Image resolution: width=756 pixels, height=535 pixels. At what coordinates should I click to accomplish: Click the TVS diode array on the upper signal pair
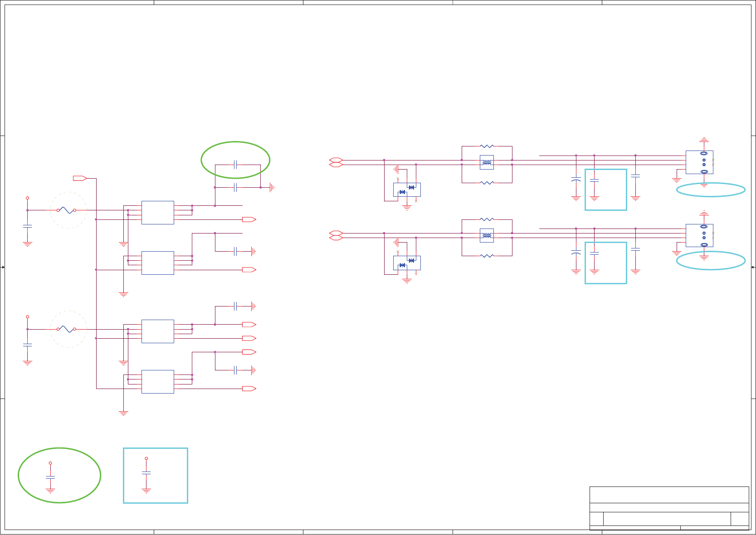pyautogui.click(x=407, y=190)
